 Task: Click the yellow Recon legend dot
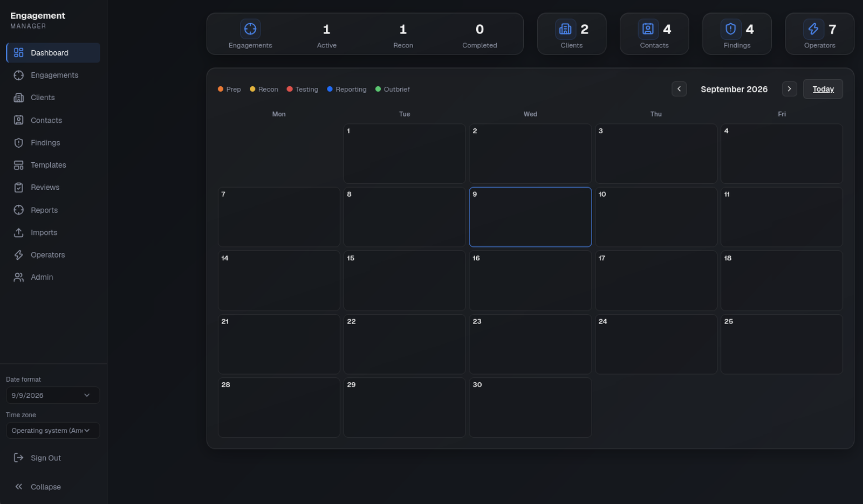(252, 89)
